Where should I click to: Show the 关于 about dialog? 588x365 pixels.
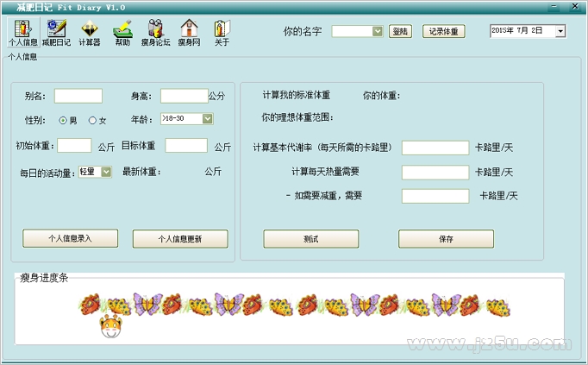click(222, 33)
